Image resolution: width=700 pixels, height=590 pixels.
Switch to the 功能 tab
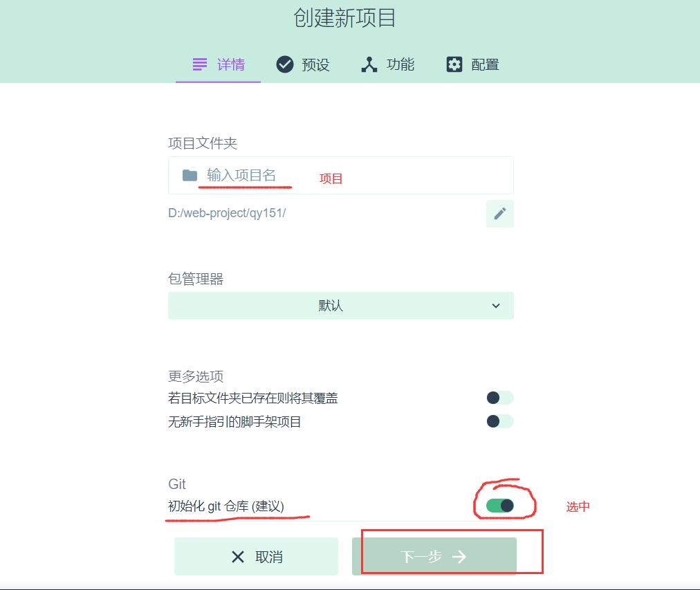[387, 65]
